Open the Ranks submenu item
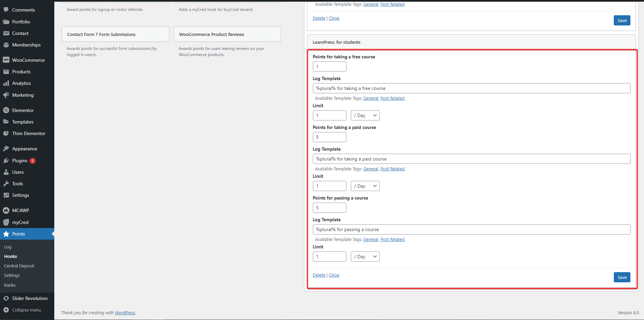 pyautogui.click(x=10, y=285)
